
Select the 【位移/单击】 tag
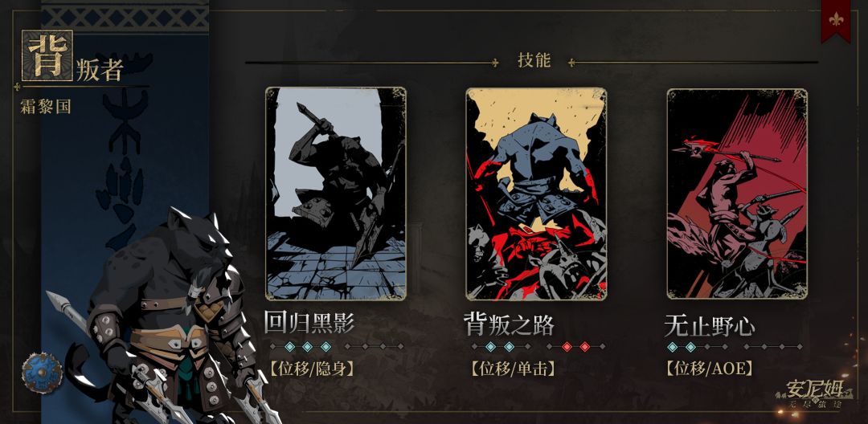[512, 369]
